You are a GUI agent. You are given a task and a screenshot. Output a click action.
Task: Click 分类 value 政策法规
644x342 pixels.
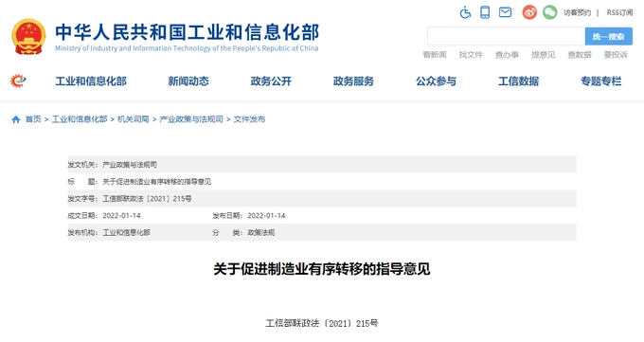click(x=260, y=233)
